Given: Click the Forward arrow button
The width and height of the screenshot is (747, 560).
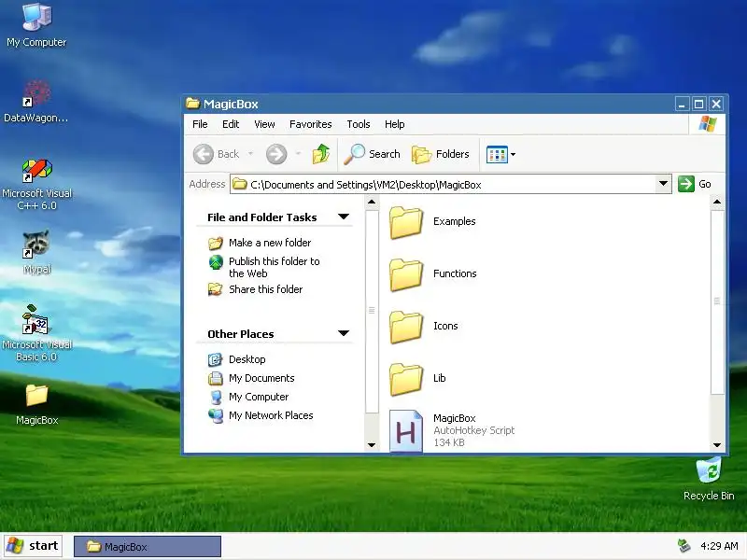Looking at the screenshot, I should point(276,154).
